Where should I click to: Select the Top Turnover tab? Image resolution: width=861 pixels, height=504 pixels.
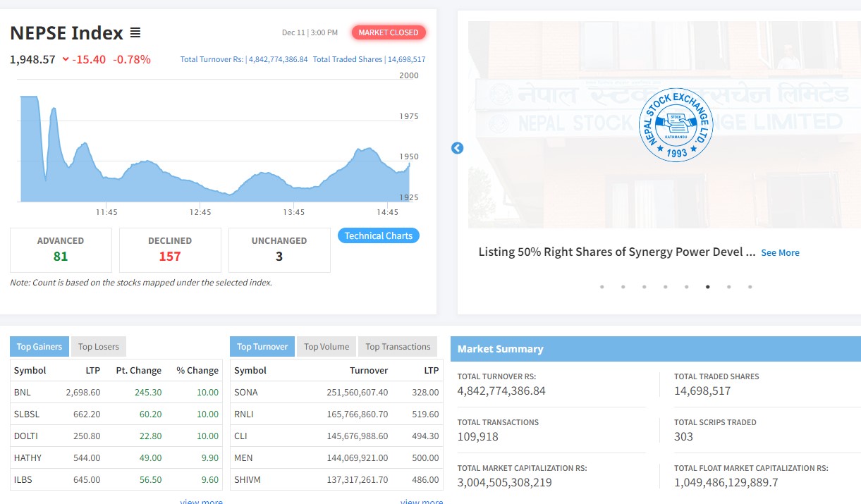262,346
